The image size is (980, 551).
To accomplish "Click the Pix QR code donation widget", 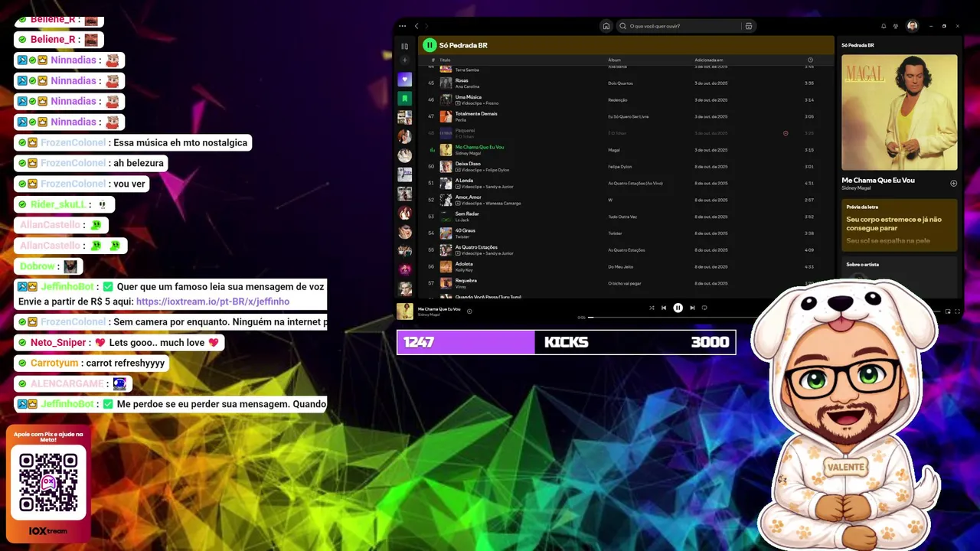I will [x=48, y=483].
